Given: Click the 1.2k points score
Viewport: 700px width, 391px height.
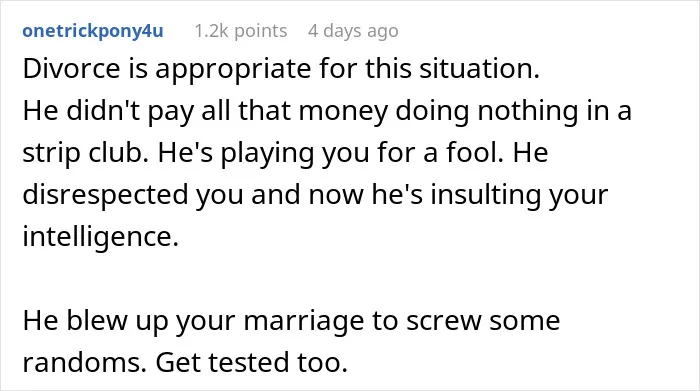Looking at the screenshot, I should point(241,31).
